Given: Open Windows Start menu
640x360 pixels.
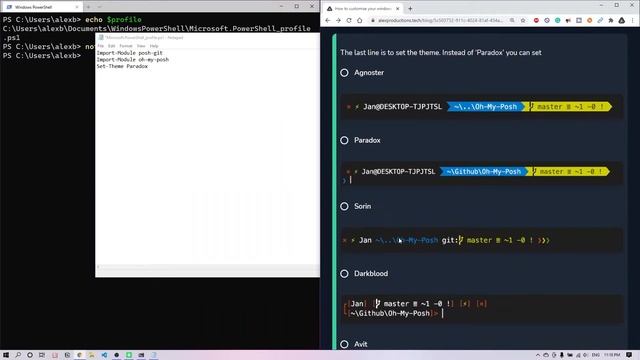Looking at the screenshot, I should coord(6,355).
